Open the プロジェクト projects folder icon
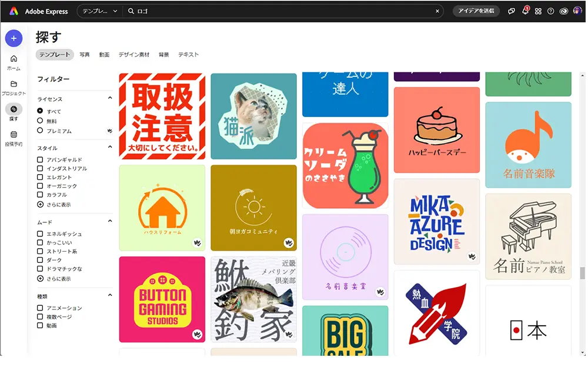588x387 pixels. click(14, 84)
